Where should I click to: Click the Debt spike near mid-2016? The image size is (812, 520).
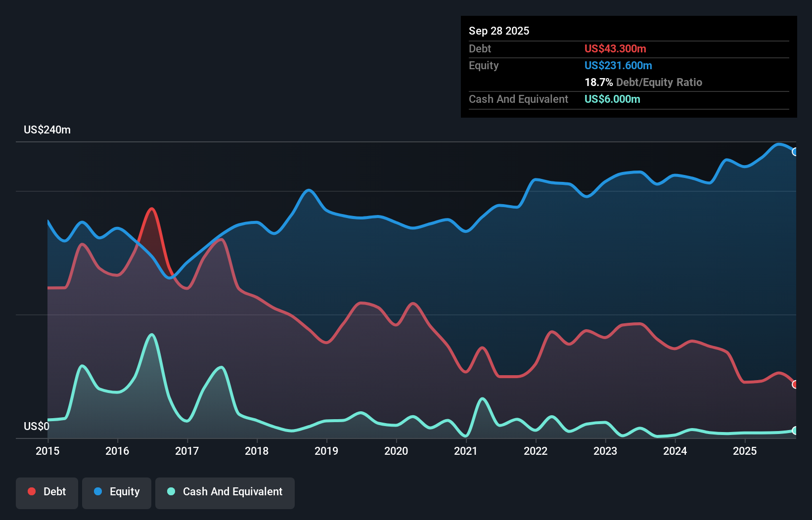point(152,209)
